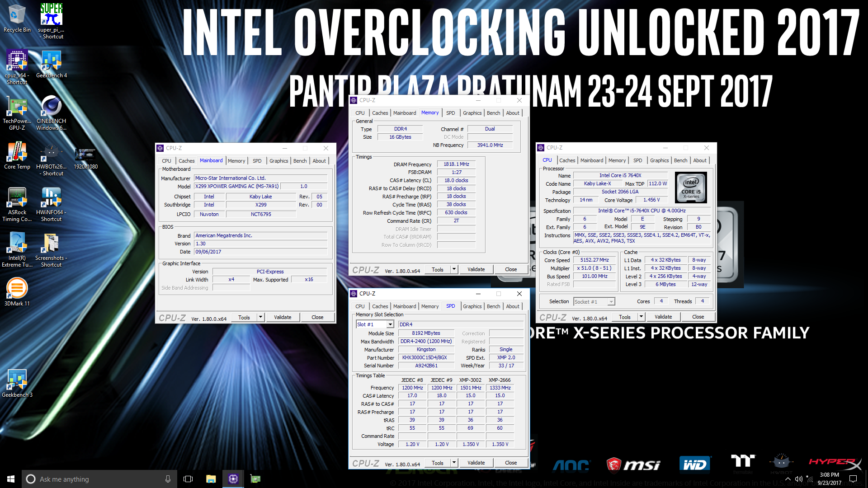
Task: Launch Geekbench 4 desktop icon
Action: click(x=52, y=64)
